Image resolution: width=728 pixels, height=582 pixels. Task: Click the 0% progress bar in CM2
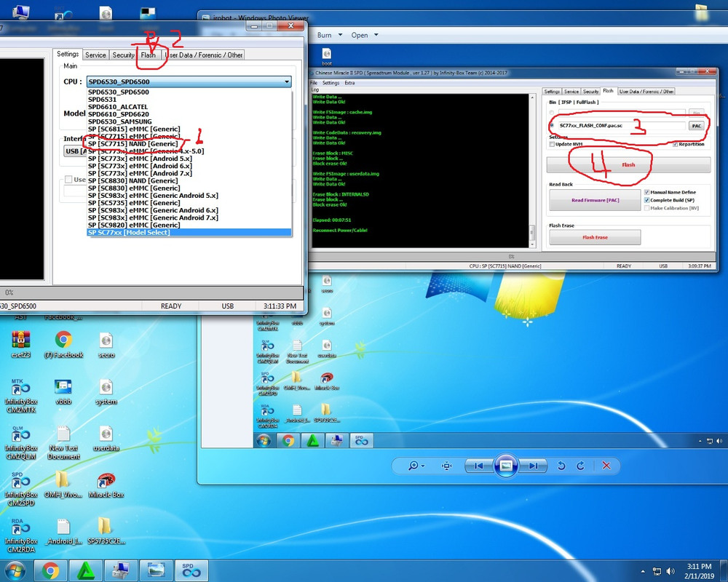tap(151, 292)
